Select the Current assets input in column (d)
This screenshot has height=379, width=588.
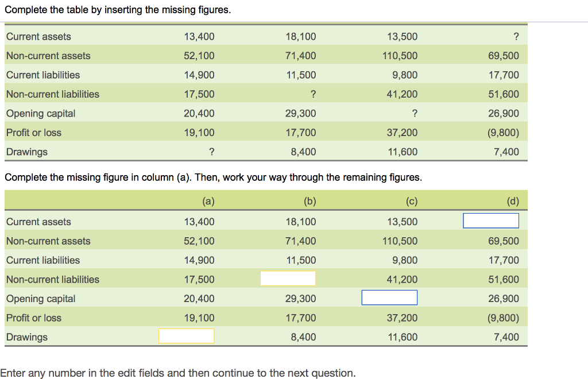pyautogui.click(x=491, y=220)
